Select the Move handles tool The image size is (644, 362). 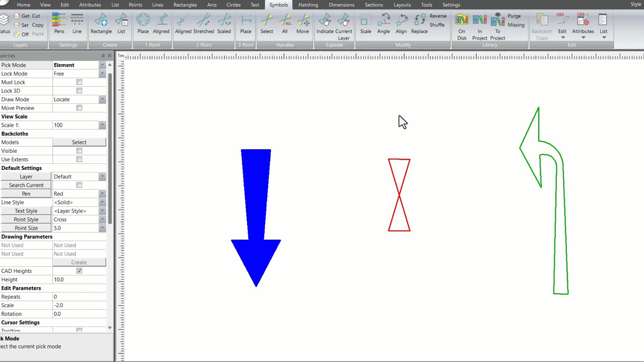click(303, 23)
